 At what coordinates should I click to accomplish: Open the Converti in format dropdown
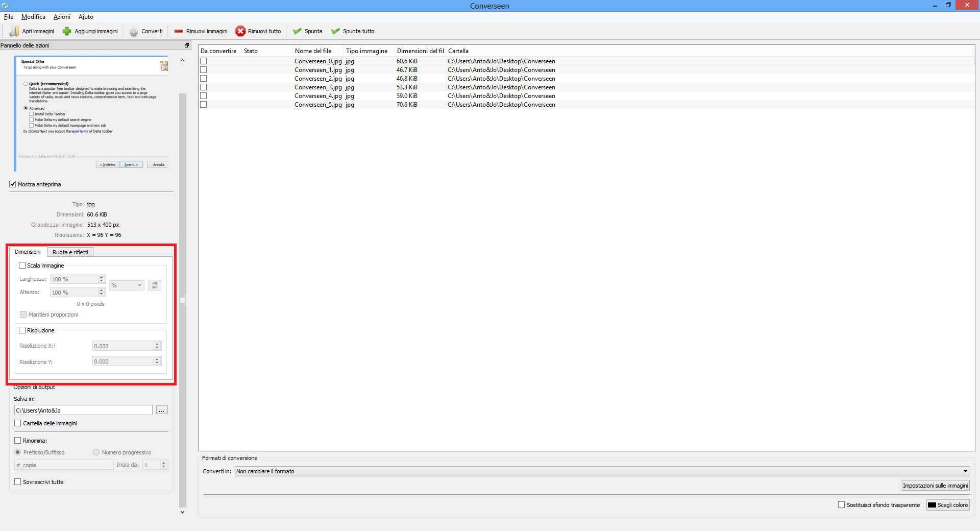pos(602,471)
